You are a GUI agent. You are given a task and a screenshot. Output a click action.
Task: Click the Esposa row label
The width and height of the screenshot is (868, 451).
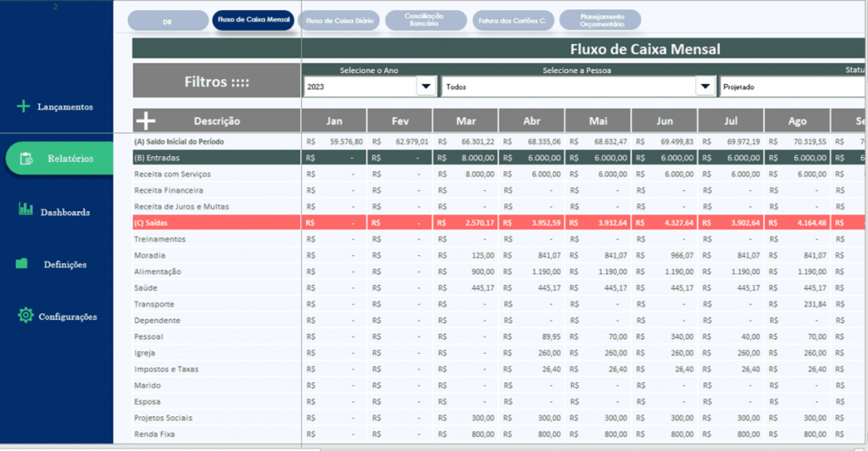pyautogui.click(x=147, y=402)
